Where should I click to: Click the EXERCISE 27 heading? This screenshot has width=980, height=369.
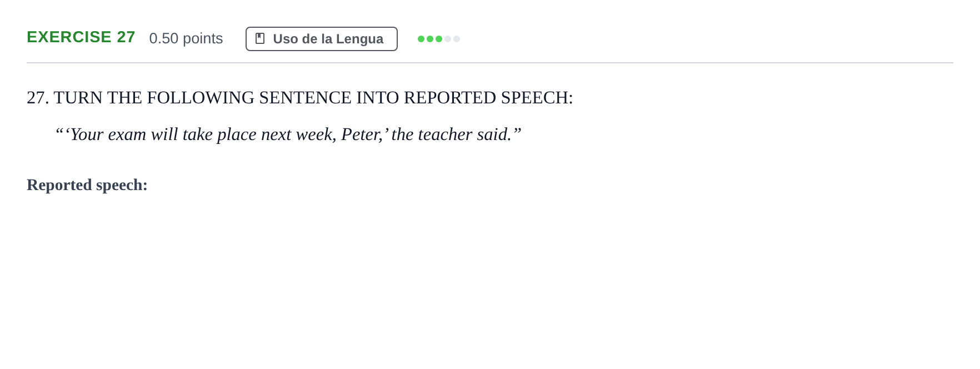point(81,37)
